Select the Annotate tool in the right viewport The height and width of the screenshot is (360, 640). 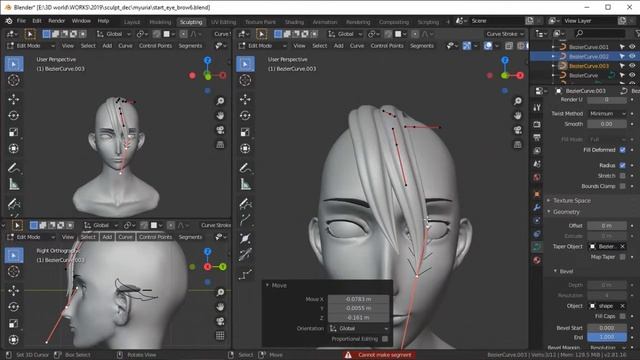245,168
